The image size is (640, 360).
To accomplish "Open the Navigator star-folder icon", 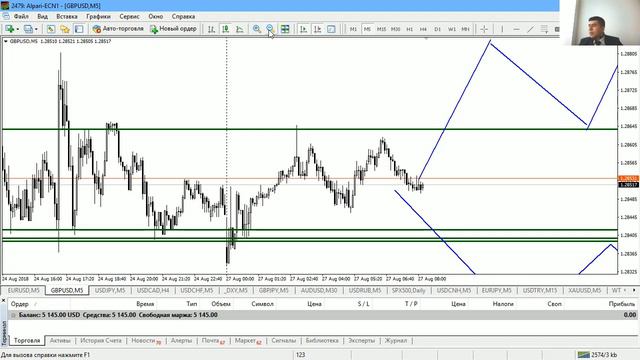I will (65, 29).
